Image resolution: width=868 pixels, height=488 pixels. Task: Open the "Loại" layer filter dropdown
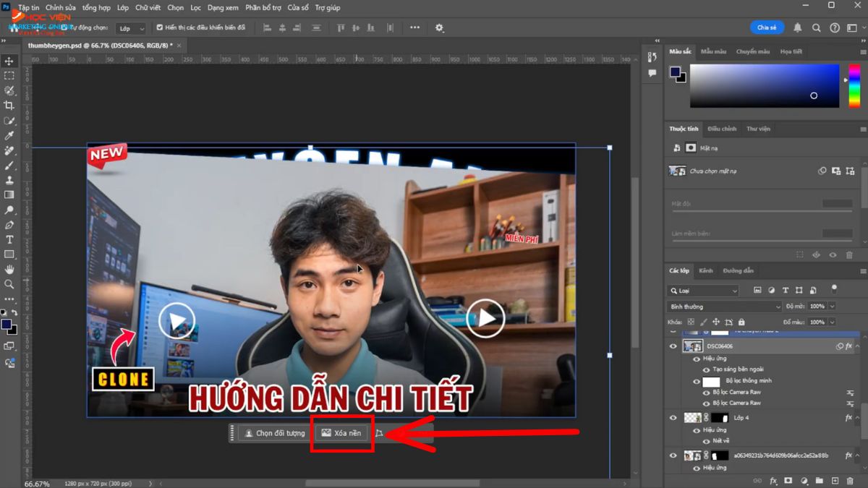click(703, 290)
